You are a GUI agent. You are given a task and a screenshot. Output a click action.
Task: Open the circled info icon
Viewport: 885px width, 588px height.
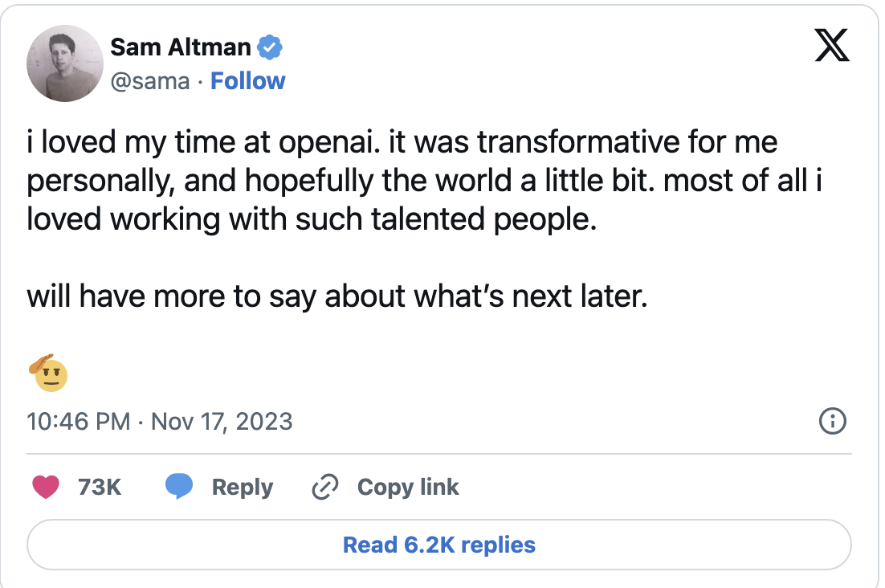tap(833, 421)
